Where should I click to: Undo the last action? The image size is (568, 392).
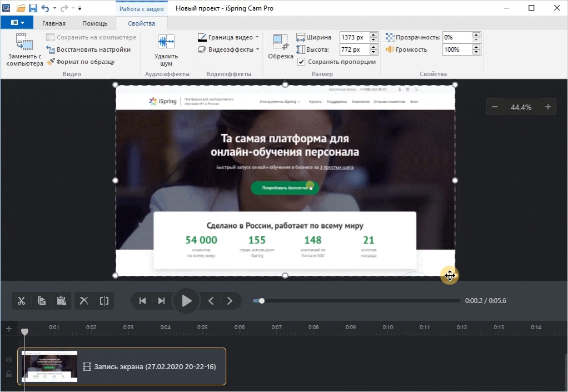tap(45, 8)
